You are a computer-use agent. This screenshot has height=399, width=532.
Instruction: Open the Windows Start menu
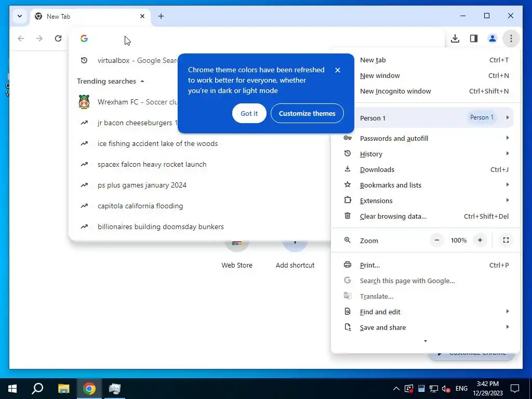pyautogui.click(x=12, y=389)
